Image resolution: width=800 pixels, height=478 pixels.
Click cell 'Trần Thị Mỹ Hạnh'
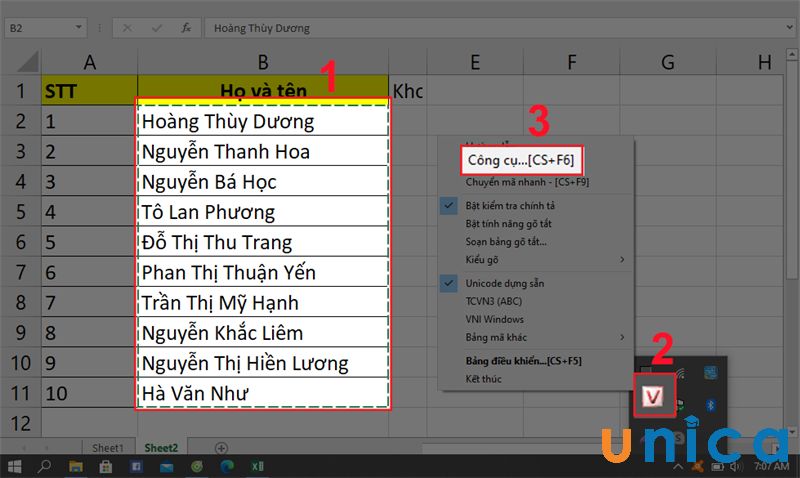coord(263,303)
